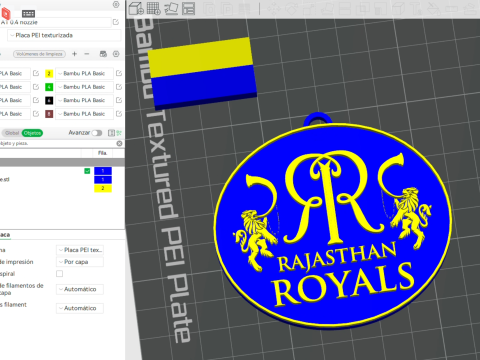
Task: Open filament 6 Bambu PLA Basic dropdown
Action: (84, 100)
